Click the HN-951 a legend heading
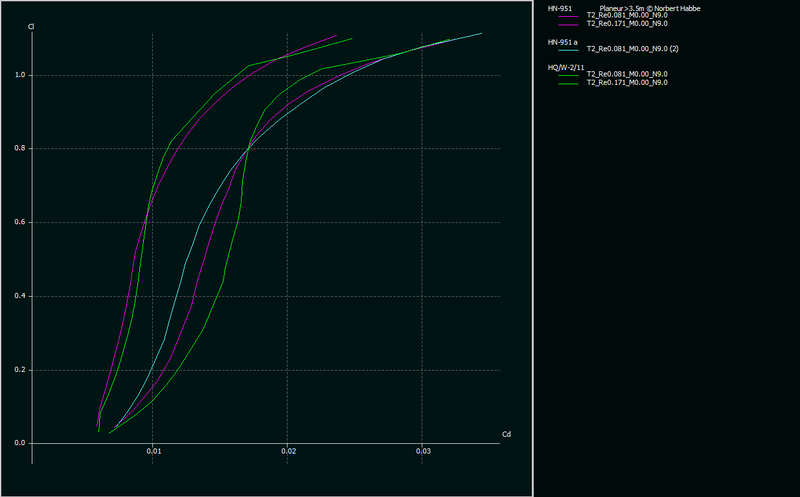This screenshot has width=800, height=497. (x=561, y=41)
